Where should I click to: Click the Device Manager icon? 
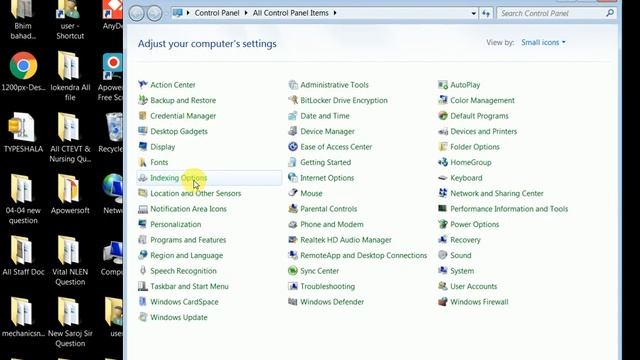click(293, 131)
